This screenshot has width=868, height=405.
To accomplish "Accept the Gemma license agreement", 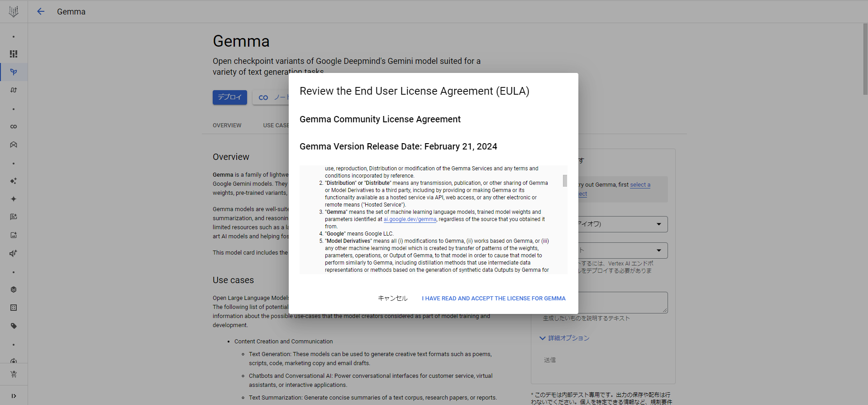I will pyautogui.click(x=493, y=299).
